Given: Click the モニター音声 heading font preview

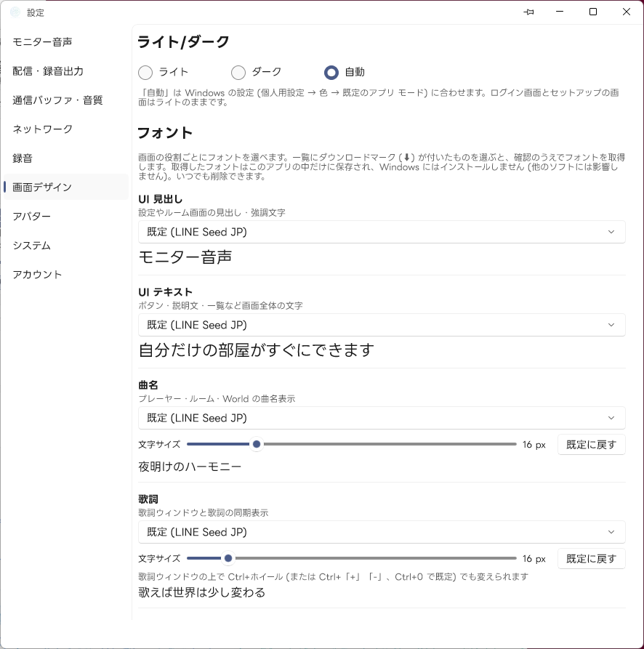Looking at the screenshot, I should click(185, 257).
